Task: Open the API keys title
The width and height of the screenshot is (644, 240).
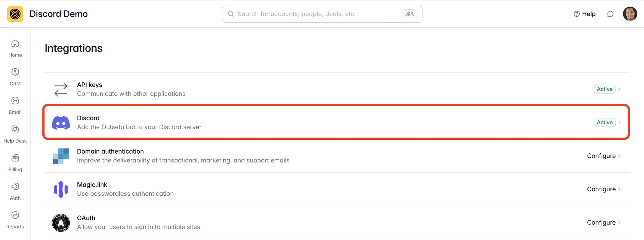Action: 90,85
